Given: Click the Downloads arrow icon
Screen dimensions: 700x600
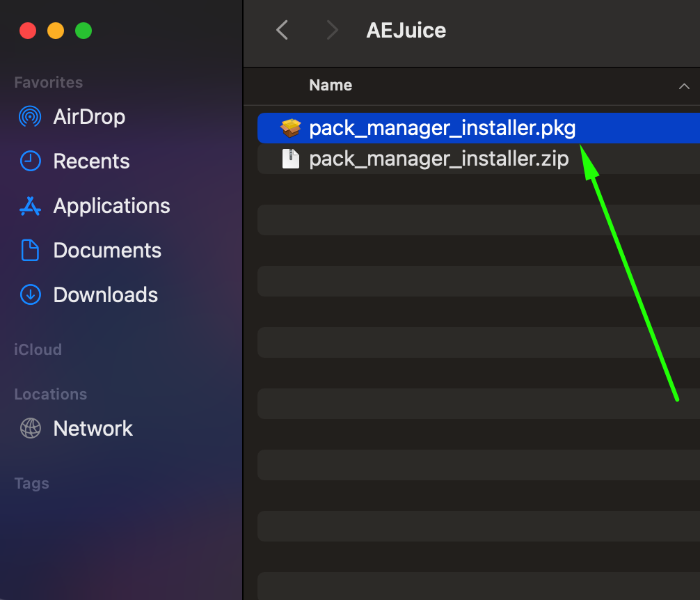Looking at the screenshot, I should pos(30,294).
